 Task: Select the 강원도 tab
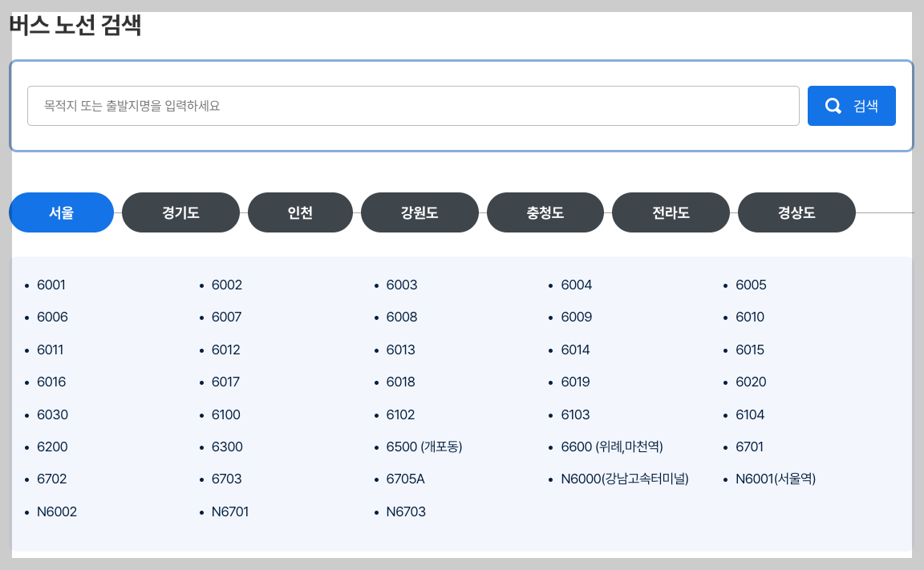pos(419,212)
